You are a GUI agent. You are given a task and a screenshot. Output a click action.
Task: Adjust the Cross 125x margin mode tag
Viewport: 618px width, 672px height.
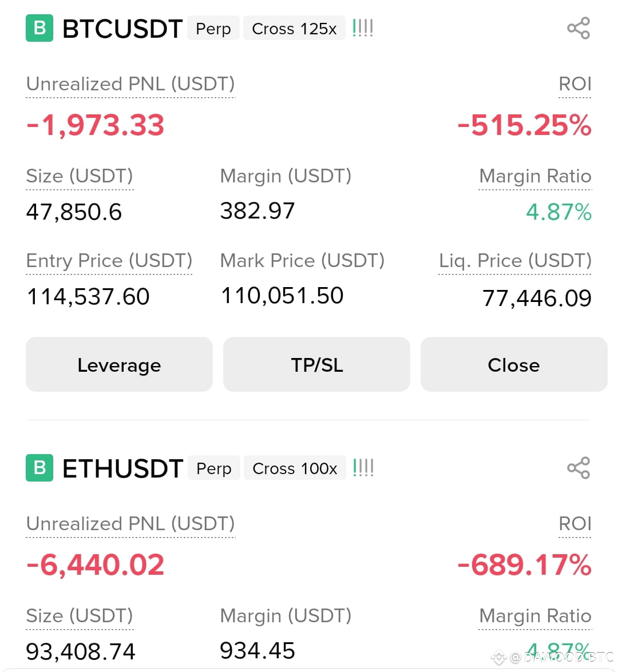(294, 28)
